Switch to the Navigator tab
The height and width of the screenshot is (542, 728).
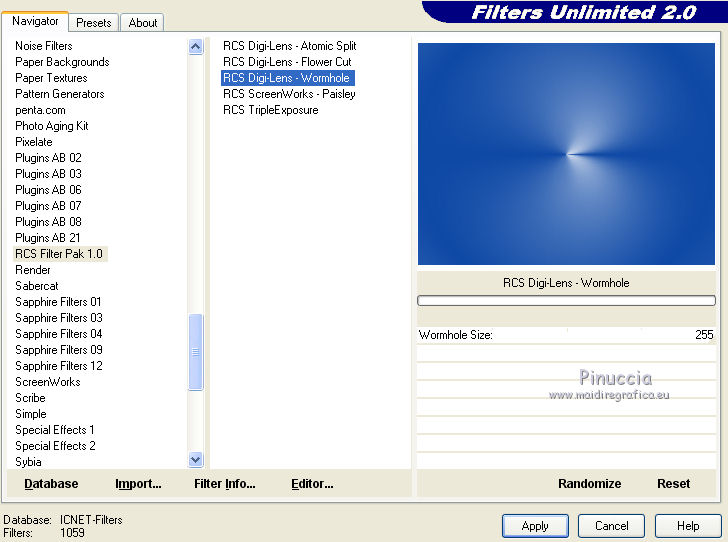click(35, 21)
